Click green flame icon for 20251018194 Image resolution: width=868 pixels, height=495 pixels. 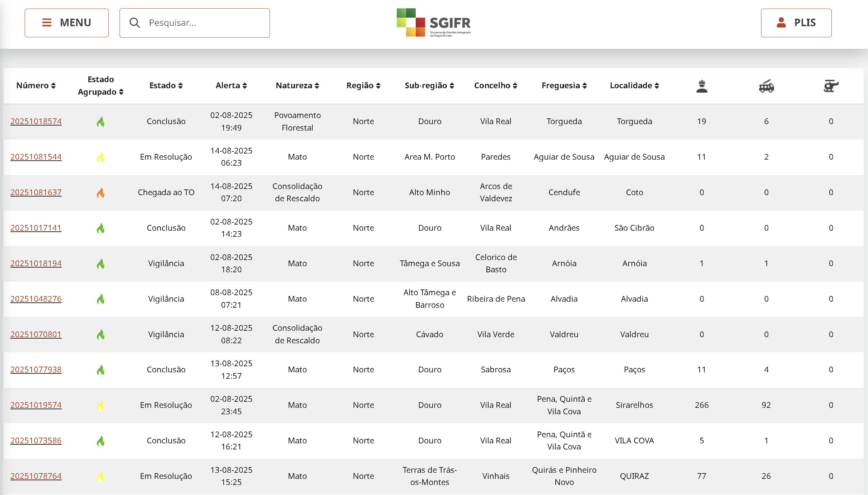pos(101,264)
